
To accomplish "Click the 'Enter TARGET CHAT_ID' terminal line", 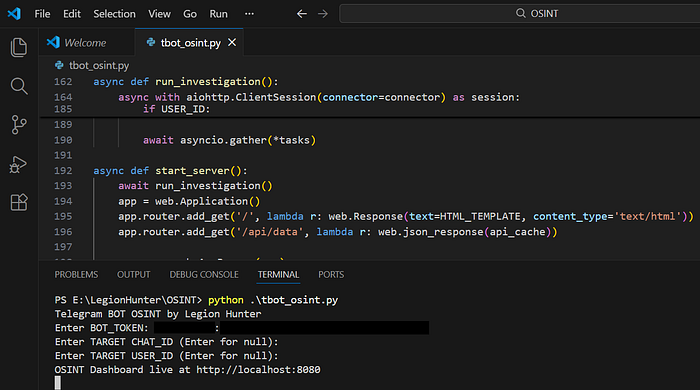I will (x=167, y=342).
